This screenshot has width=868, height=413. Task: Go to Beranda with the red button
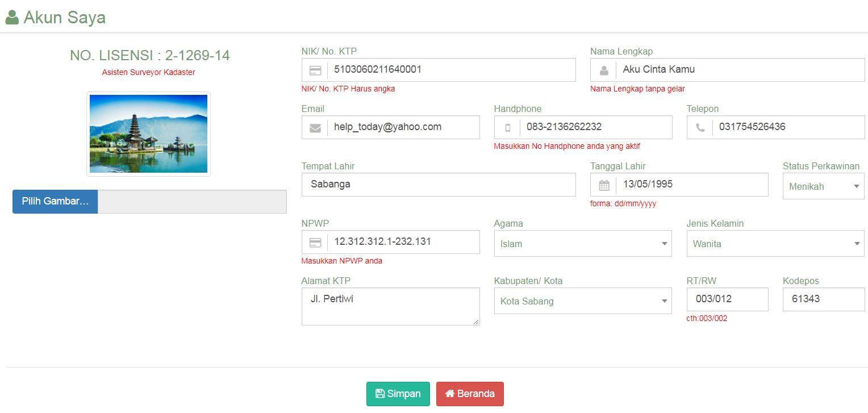pyautogui.click(x=470, y=394)
